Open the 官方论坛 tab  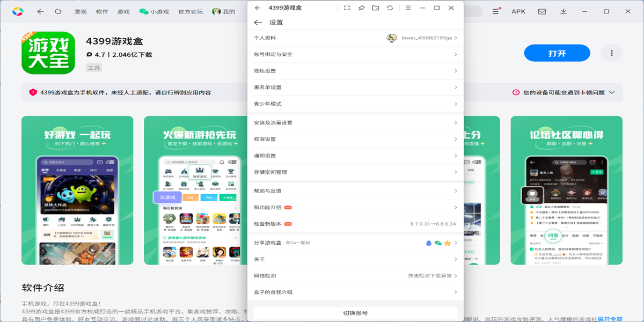(191, 11)
